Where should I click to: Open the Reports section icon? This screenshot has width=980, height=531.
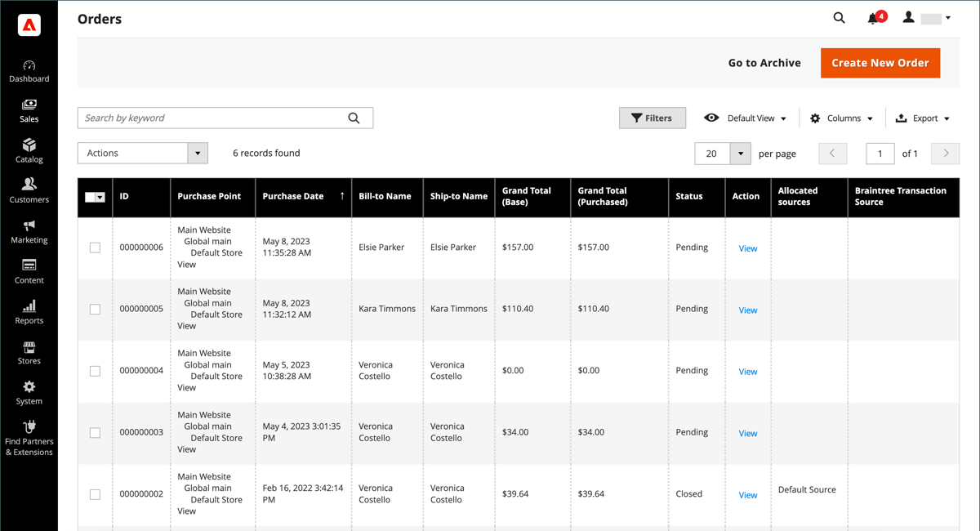pyautogui.click(x=29, y=311)
